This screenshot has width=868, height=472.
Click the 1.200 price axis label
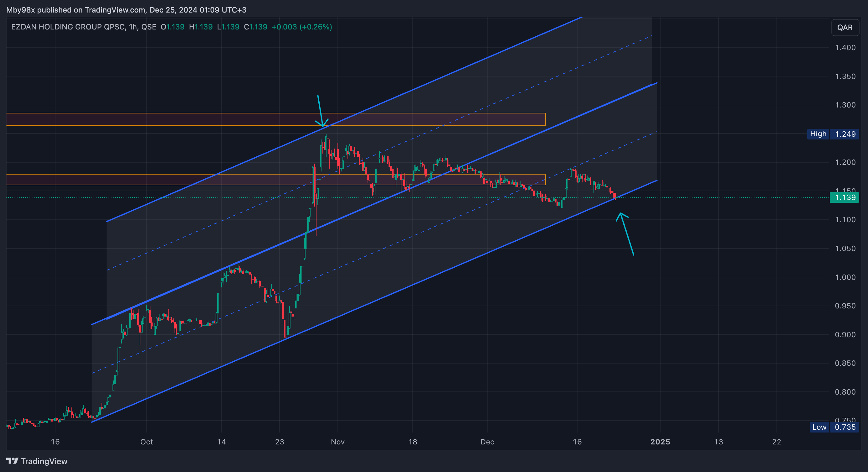pyautogui.click(x=845, y=162)
